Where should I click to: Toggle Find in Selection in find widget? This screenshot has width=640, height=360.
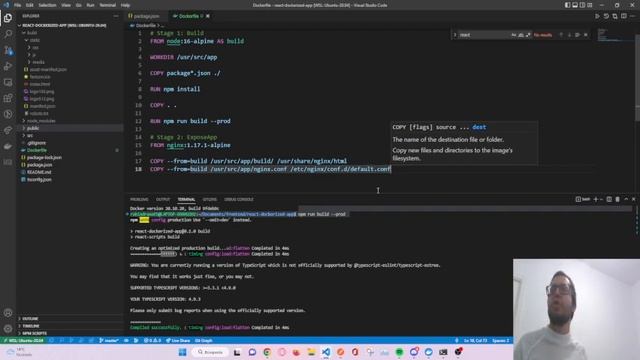(578, 35)
